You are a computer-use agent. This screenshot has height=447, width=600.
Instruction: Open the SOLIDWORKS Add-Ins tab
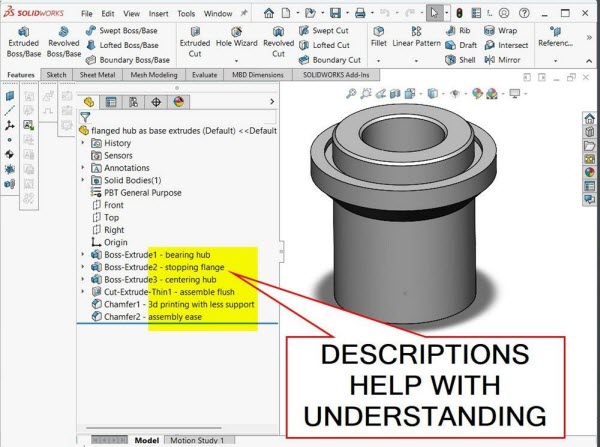pyautogui.click(x=336, y=75)
